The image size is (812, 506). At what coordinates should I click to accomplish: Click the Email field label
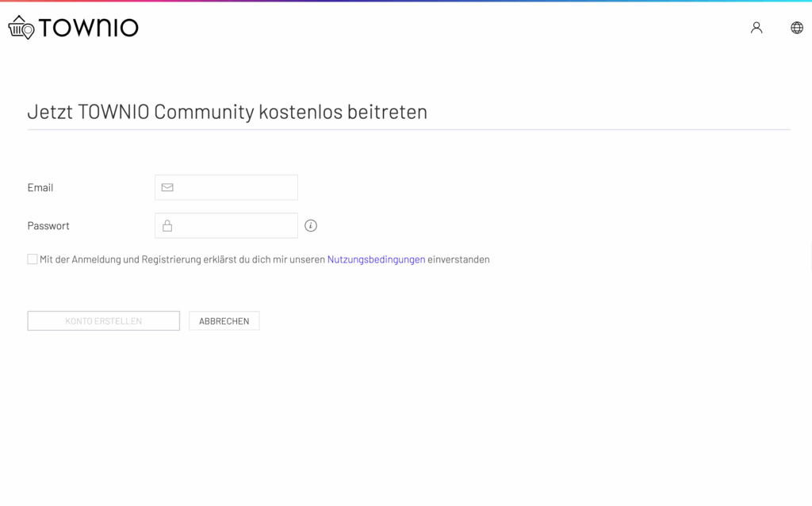click(x=40, y=188)
